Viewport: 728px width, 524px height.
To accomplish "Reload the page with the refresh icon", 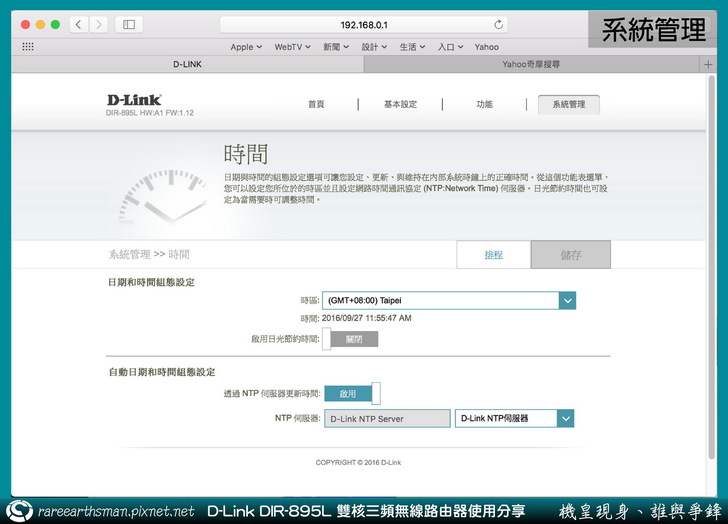I will coord(499,24).
